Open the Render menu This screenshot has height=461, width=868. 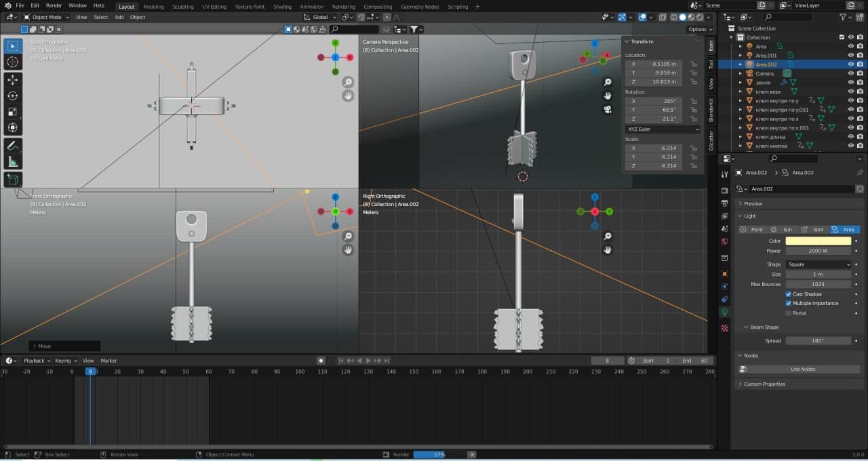[53, 5]
